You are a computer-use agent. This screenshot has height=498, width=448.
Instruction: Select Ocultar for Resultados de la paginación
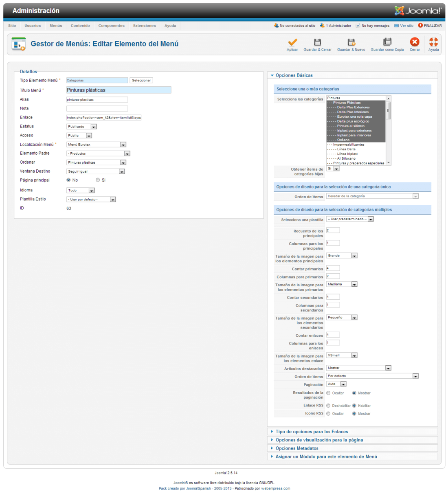coord(328,393)
